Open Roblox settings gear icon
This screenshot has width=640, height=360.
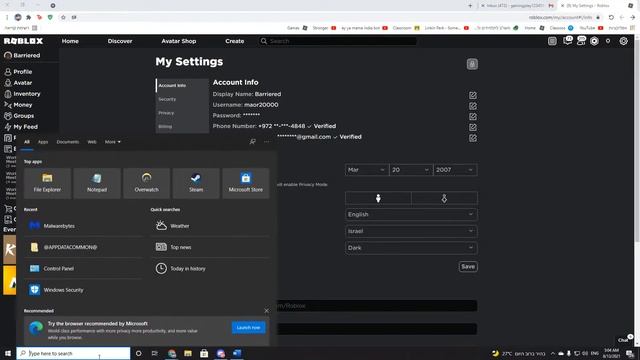point(623,41)
